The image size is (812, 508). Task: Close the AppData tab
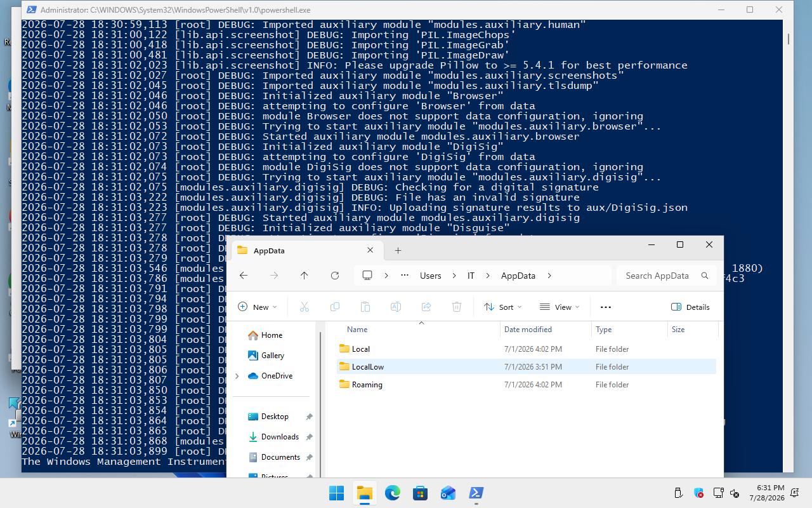pyautogui.click(x=370, y=250)
